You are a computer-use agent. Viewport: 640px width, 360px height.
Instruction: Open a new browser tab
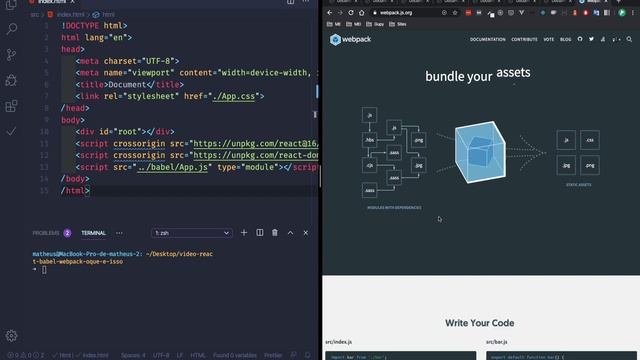(619, 2)
